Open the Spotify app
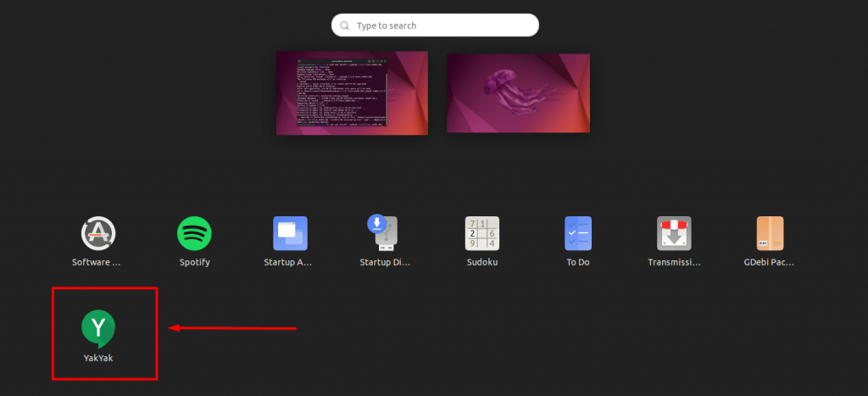 tap(194, 233)
